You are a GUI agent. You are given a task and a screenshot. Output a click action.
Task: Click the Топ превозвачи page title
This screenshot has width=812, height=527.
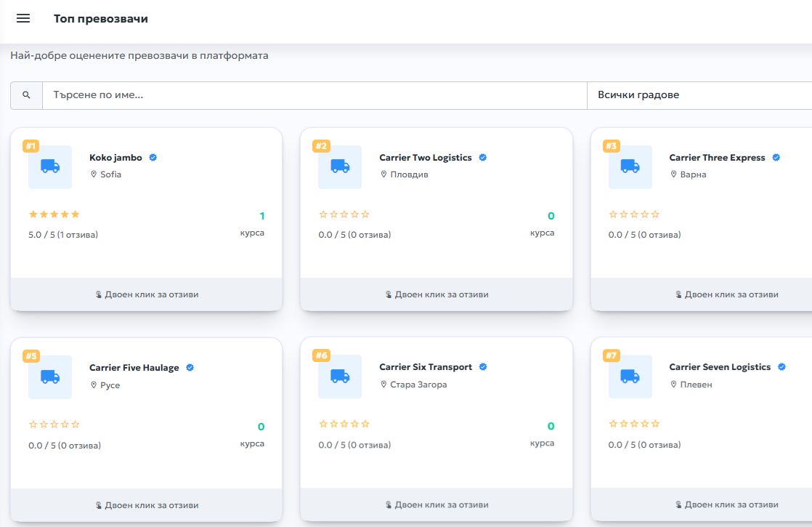pos(101,19)
